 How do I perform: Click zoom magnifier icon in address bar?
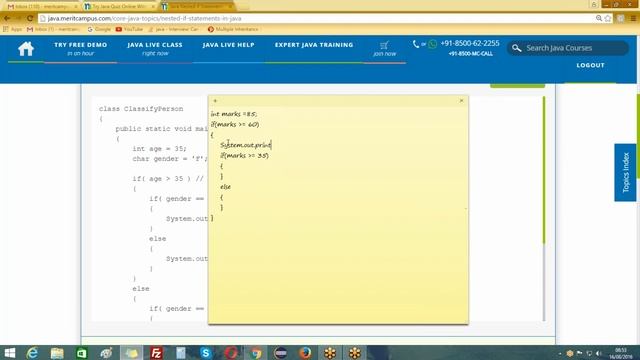[599, 18]
